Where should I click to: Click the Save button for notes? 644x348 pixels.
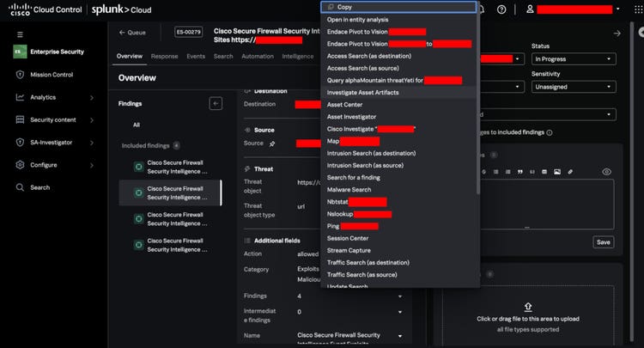(603, 242)
